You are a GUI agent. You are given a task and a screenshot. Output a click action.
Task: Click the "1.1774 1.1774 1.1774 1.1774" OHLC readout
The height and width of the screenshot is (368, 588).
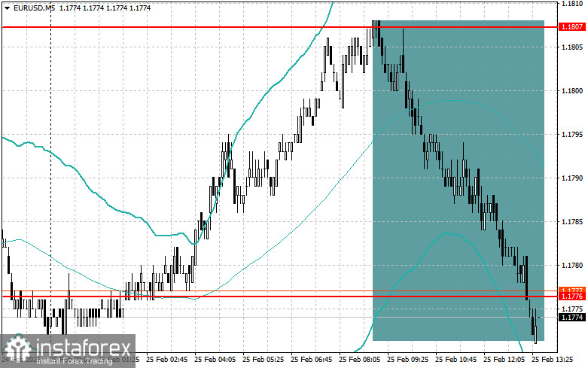tap(105, 8)
